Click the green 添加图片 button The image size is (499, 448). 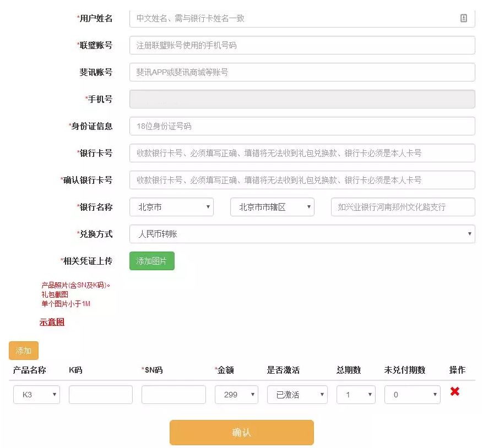coord(152,261)
